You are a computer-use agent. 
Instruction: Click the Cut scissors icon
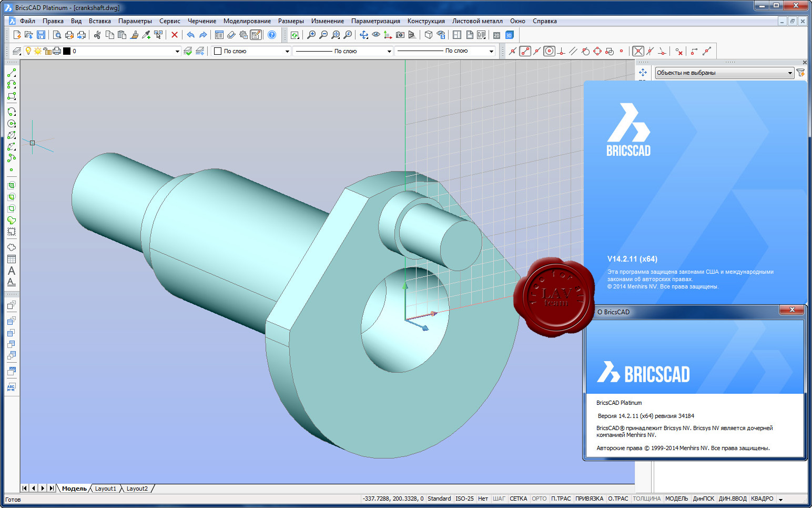pos(97,35)
